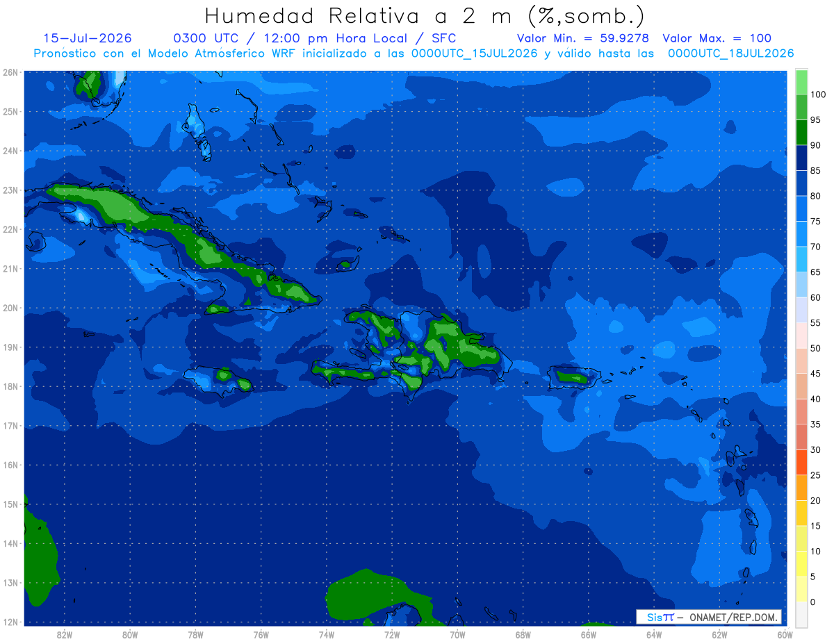834x644 pixels.
Task: Pick the pale blue 60–65 legend swatch
Action: pyautogui.click(x=801, y=284)
